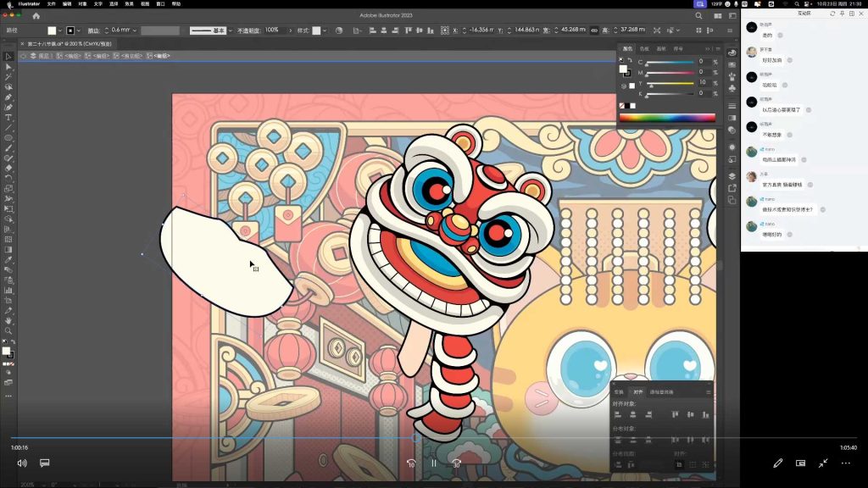Open the Align panel options menu
The width and height of the screenshot is (868, 488).
point(708,392)
